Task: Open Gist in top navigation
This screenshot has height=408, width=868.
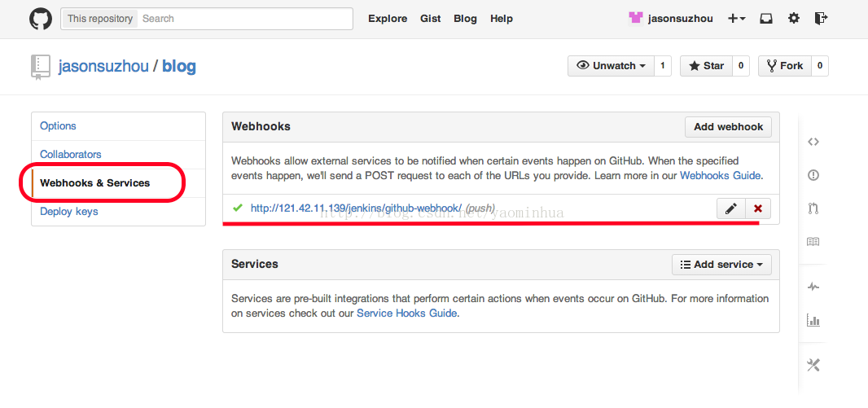Action: tap(430, 18)
